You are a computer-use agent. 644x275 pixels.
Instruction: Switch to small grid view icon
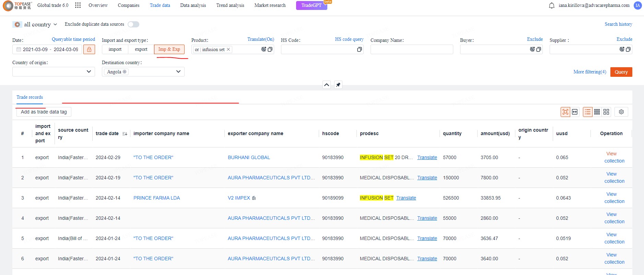click(x=597, y=112)
